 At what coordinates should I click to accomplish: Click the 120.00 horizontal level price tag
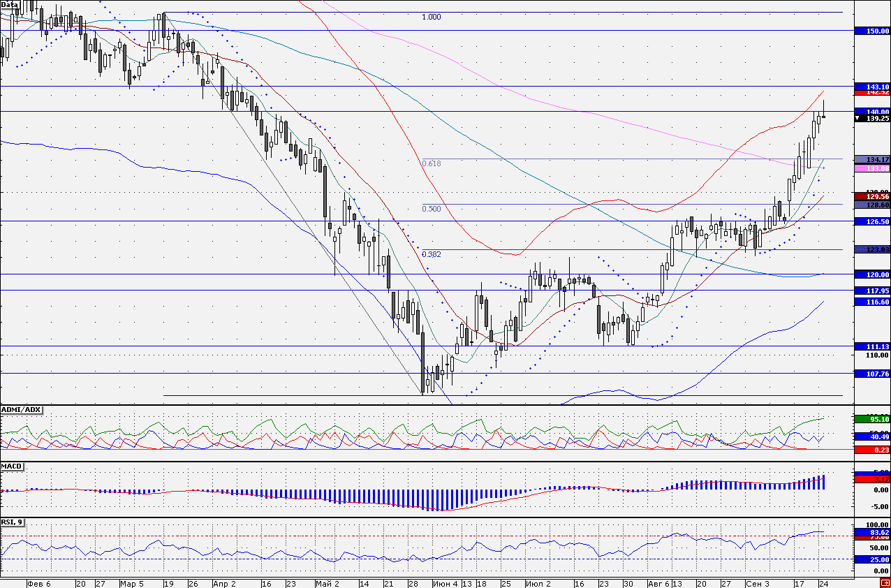pyautogui.click(x=872, y=275)
